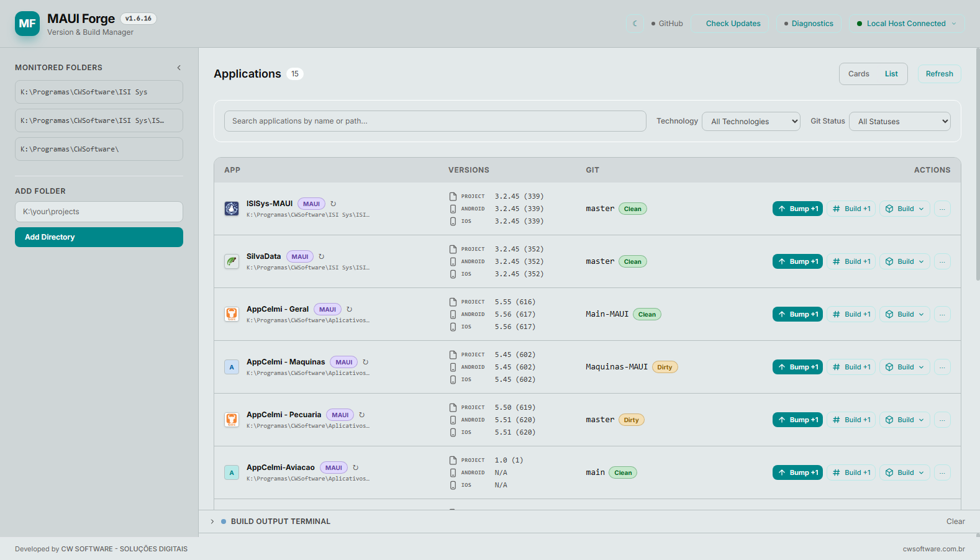Open cwsoftware.com.br footer link
This screenshot has width=980, height=560.
pos(933,549)
